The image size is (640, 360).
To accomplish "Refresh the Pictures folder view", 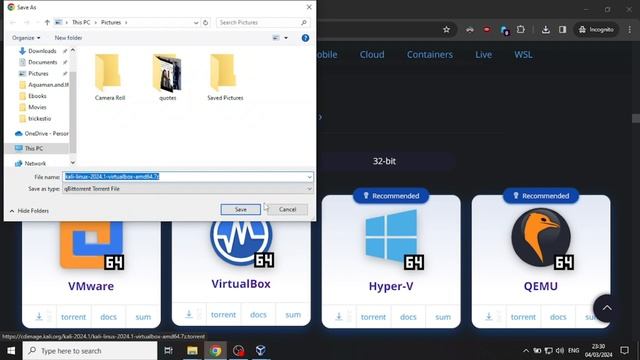I will pyautogui.click(x=205, y=22).
